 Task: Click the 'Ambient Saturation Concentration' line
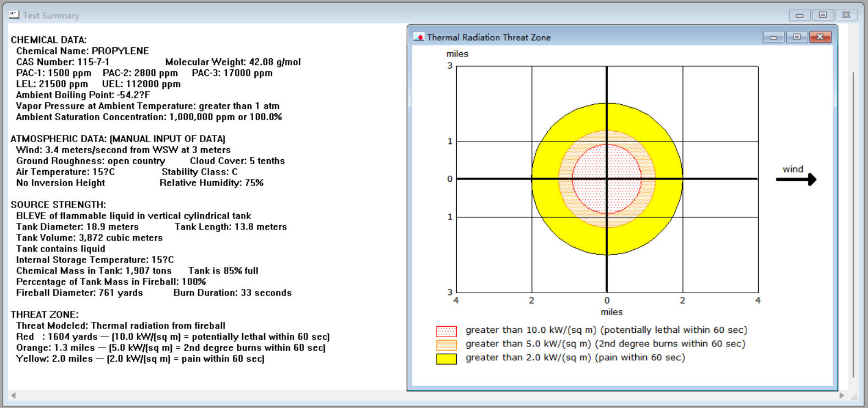[149, 117]
